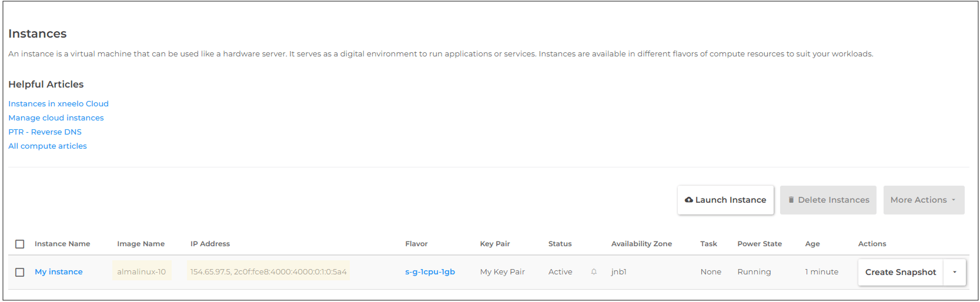
Task: Tick the select-all checkbox in table header
Action: coord(20,244)
